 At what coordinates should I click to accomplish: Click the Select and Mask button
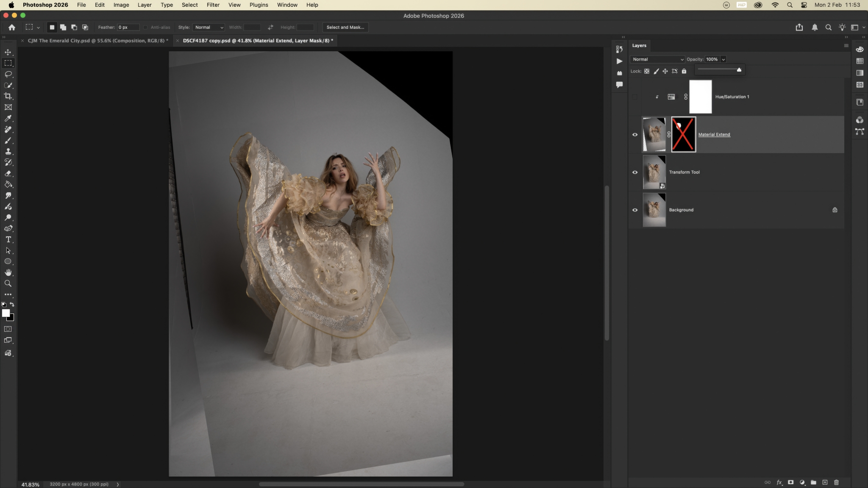[x=345, y=27]
